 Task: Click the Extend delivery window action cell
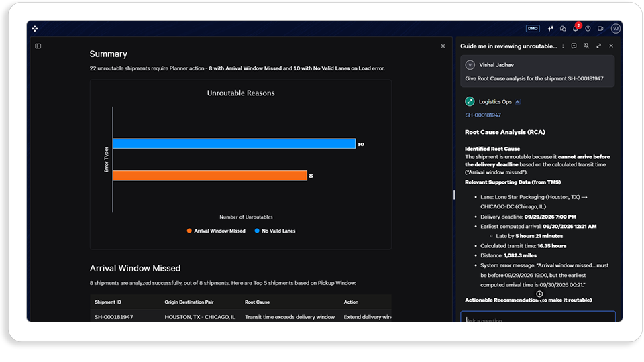368,317
